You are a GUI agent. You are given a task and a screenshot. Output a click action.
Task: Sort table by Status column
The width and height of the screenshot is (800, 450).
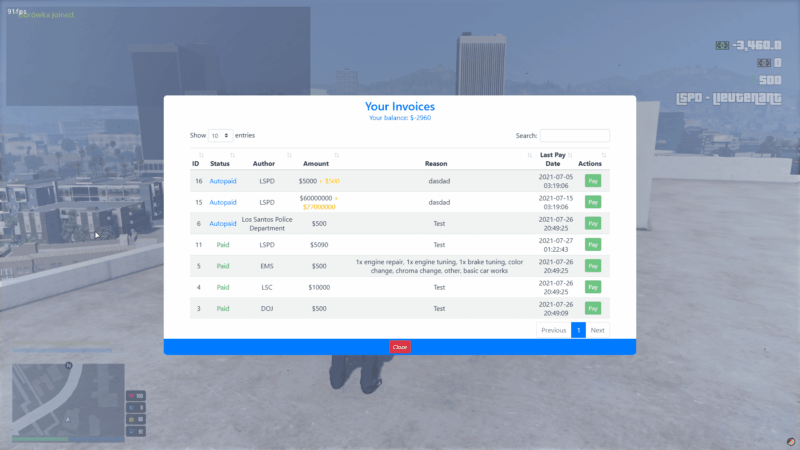[220, 159]
